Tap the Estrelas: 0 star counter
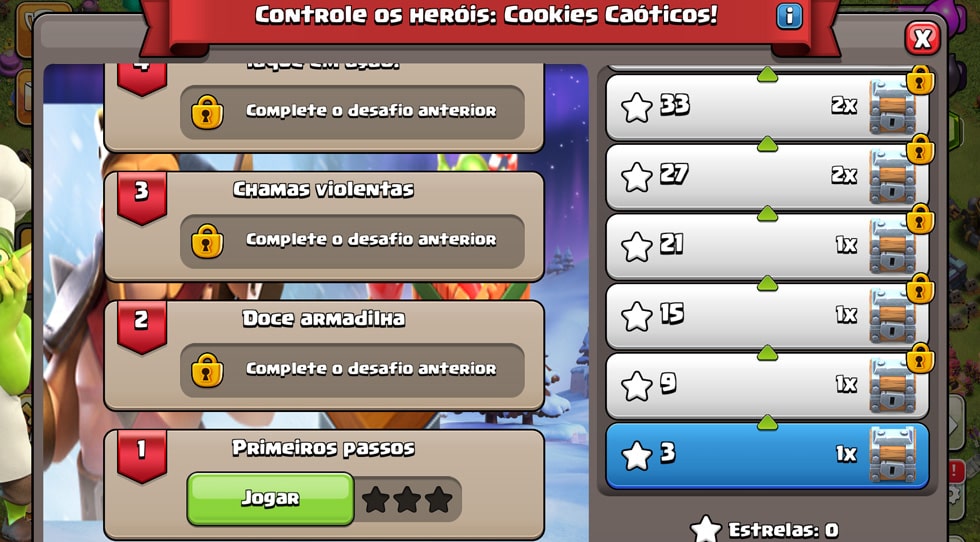980x542 pixels. [x=764, y=530]
